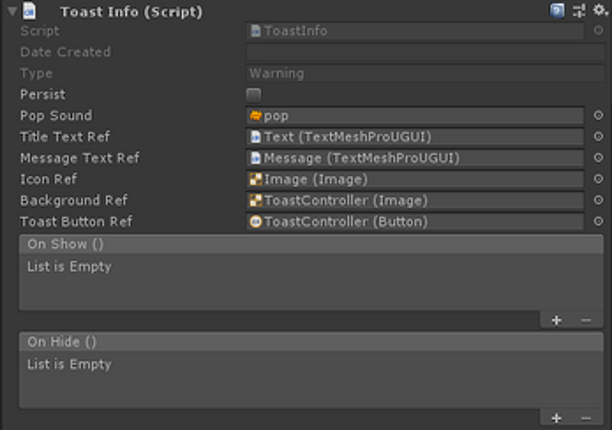Image resolution: width=612 pixels, height=430 pixels.
Task: Click the ToastController (Button) reference field
Action: 414,222
